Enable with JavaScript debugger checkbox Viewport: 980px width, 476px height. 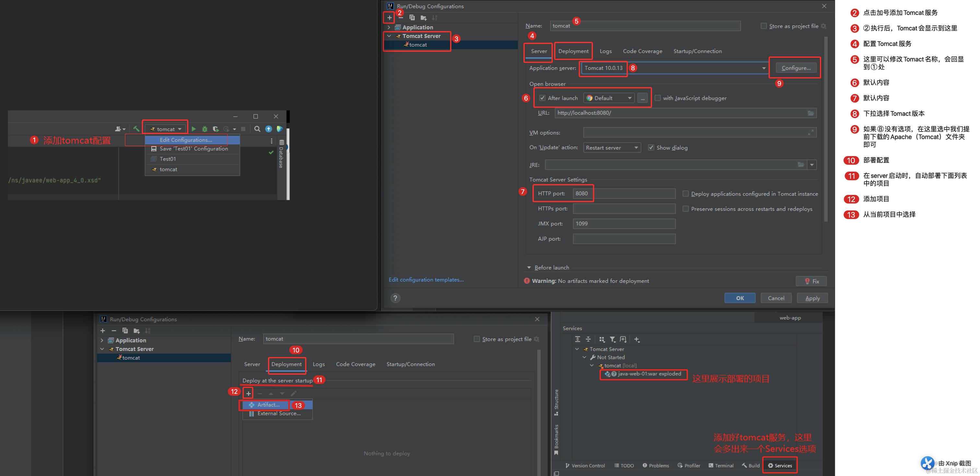658,98
